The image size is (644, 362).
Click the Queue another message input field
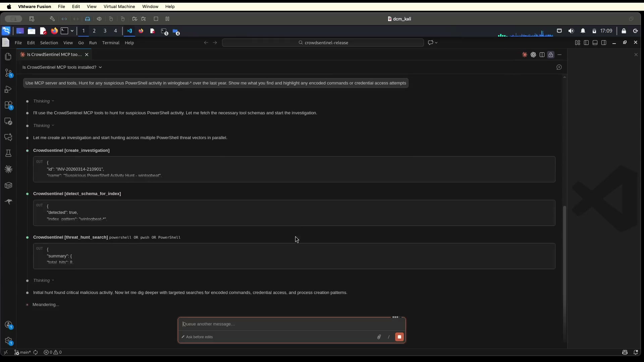point(285,324)
